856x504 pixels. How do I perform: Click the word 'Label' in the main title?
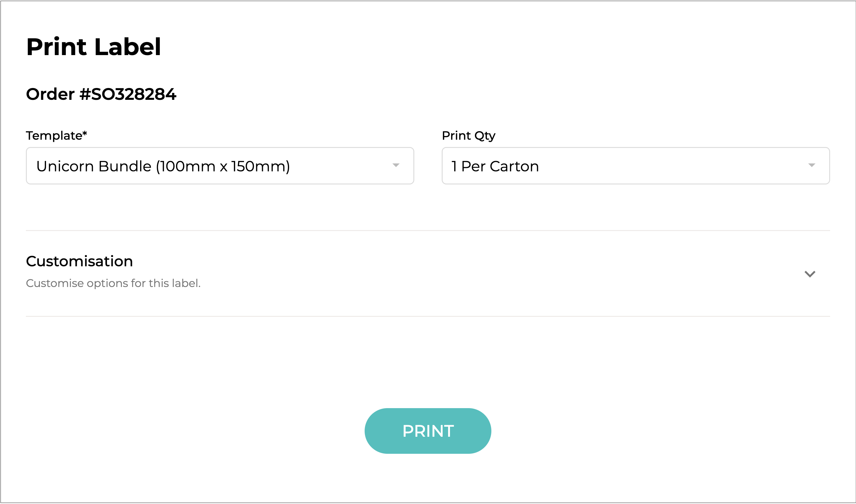127,47
